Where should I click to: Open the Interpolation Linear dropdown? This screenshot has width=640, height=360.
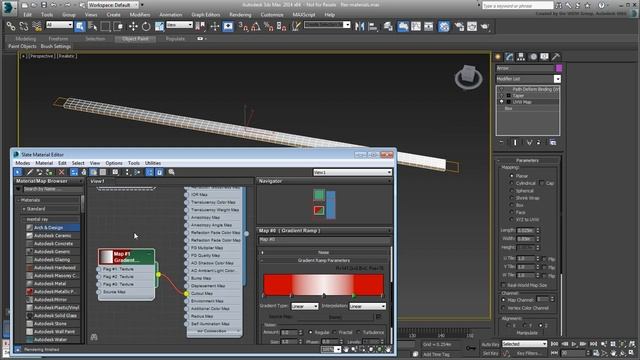367,306
